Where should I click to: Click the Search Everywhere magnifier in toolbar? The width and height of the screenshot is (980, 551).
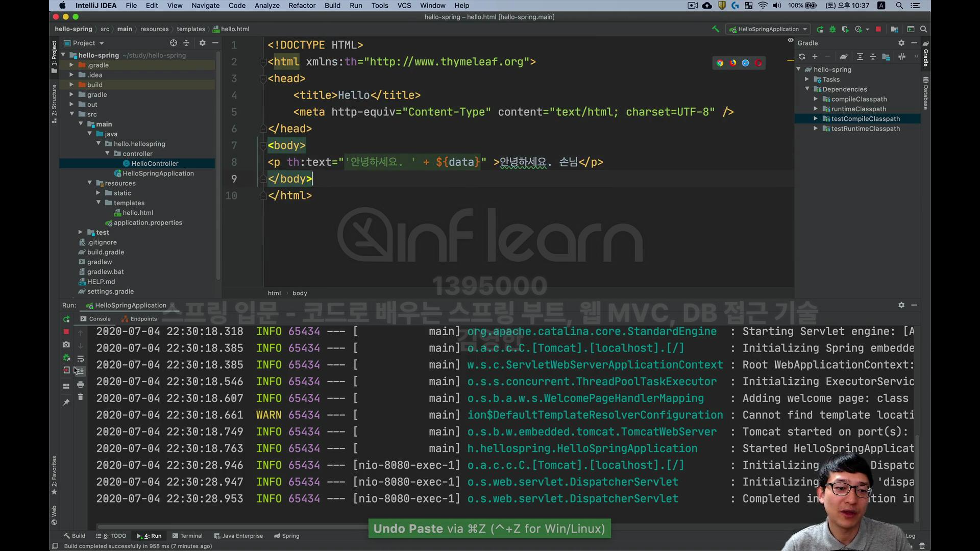[x=923, y=29]
